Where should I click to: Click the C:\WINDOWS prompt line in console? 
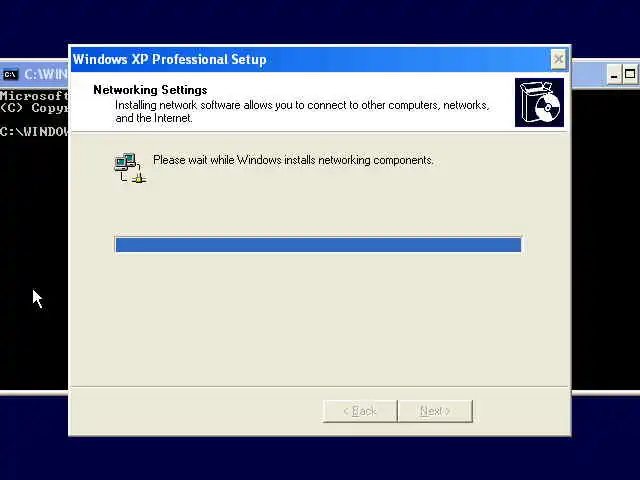[x=34, y=131]
